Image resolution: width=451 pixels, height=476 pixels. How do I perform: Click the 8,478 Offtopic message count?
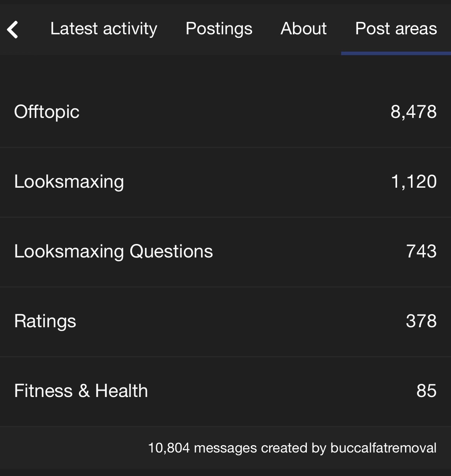coord(413,112)
